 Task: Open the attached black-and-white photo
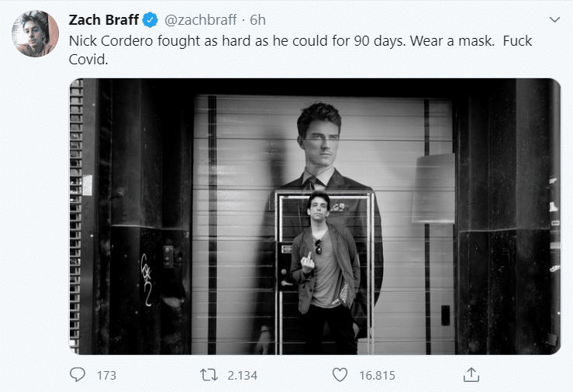pyautogui.click(x=314, y=216)
